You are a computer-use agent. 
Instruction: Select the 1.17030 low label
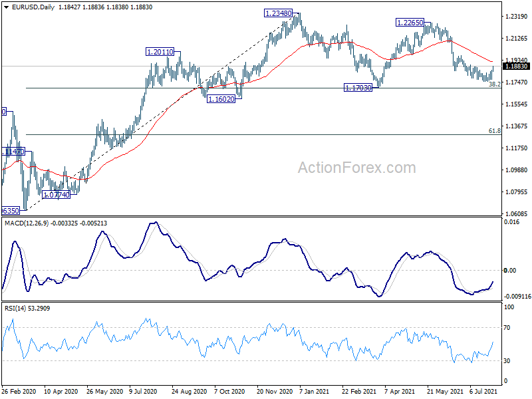[358, 88]
